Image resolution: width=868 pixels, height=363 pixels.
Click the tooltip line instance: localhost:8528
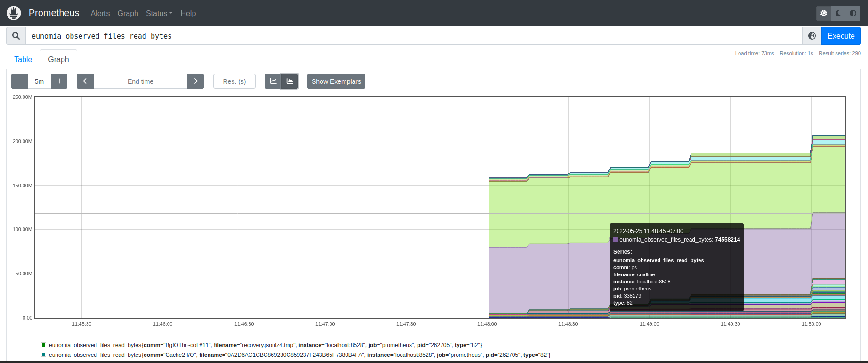point(642,282)
